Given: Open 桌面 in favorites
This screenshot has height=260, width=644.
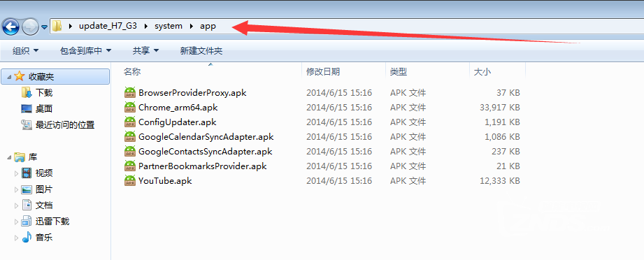Looking at the screenshot, I should 44,109.
